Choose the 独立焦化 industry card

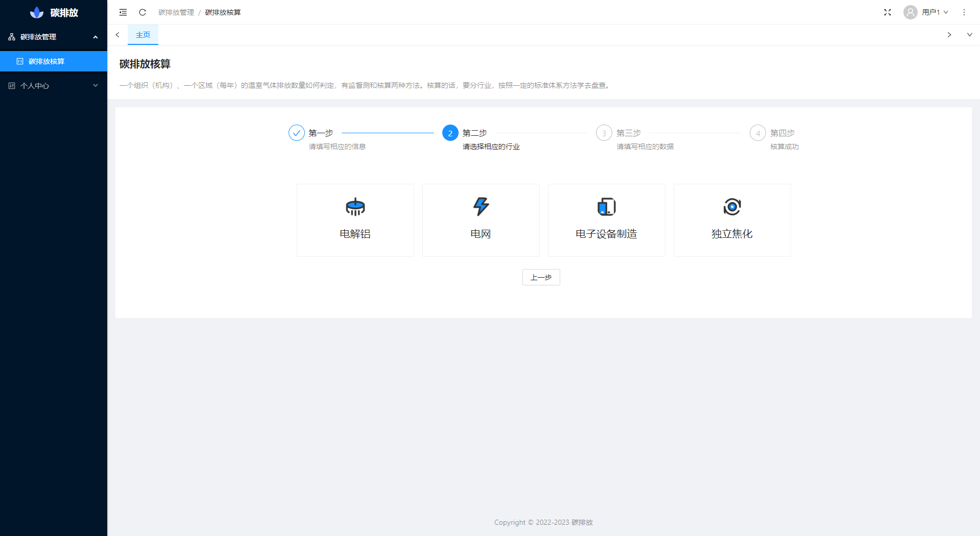[x=732, y=220]
